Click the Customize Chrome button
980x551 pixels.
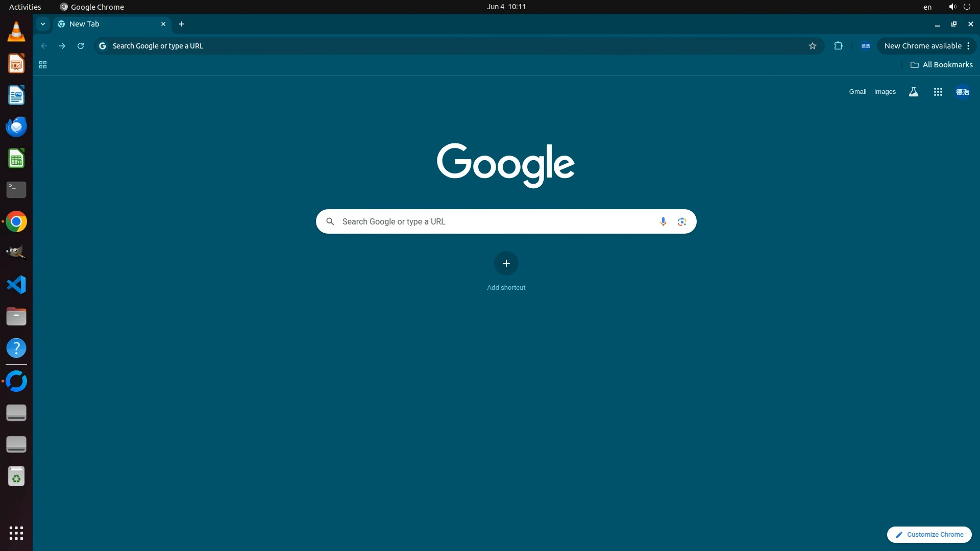coord(929,534)
